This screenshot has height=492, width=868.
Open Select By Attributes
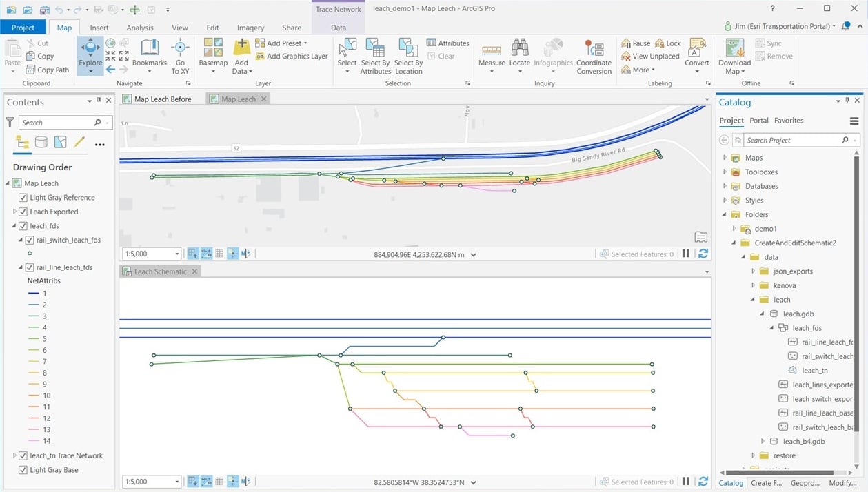(x=376, y=56)
